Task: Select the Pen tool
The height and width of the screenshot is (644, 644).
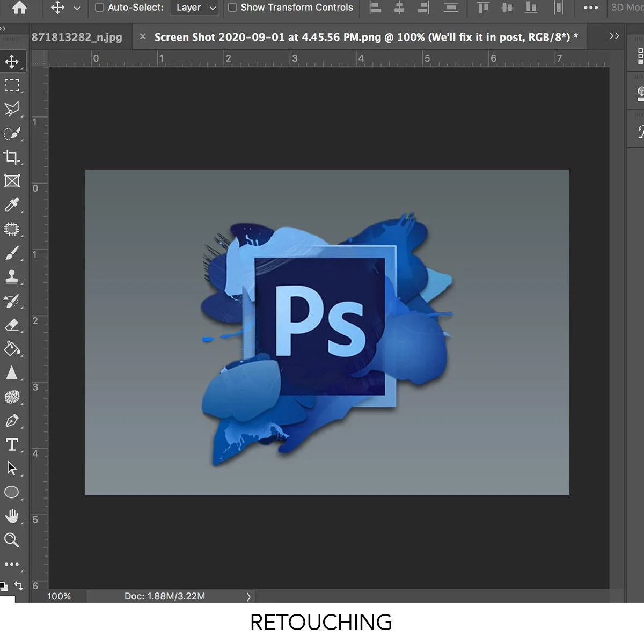Action: [x=12, y=421]
